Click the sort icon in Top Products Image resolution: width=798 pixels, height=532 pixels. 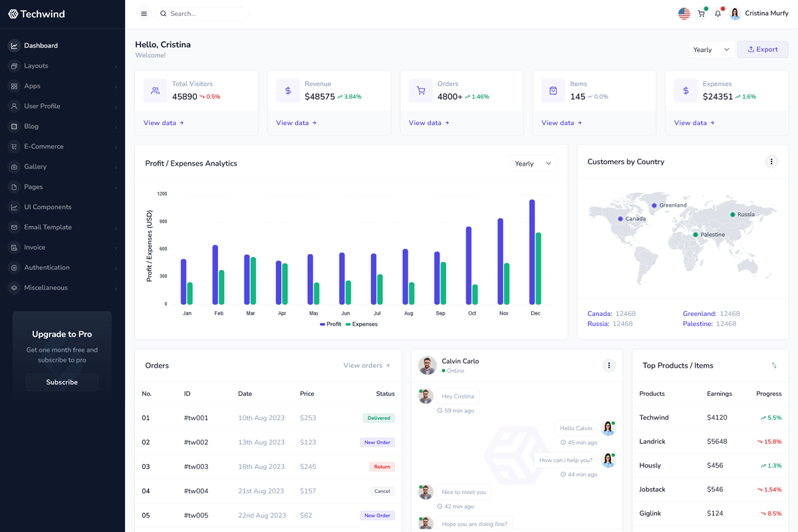pyautogui.click(x=773, y=365)
